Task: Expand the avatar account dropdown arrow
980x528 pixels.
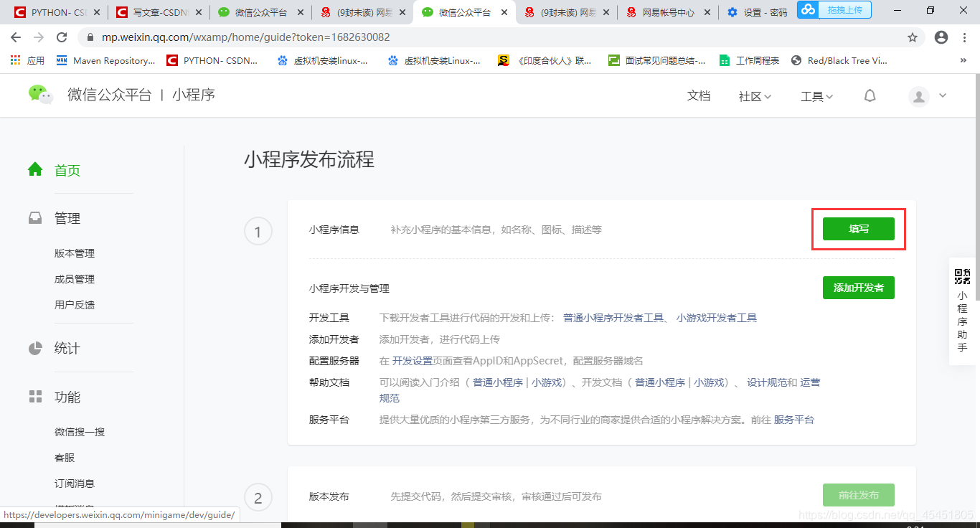Action: coord(943,95)
